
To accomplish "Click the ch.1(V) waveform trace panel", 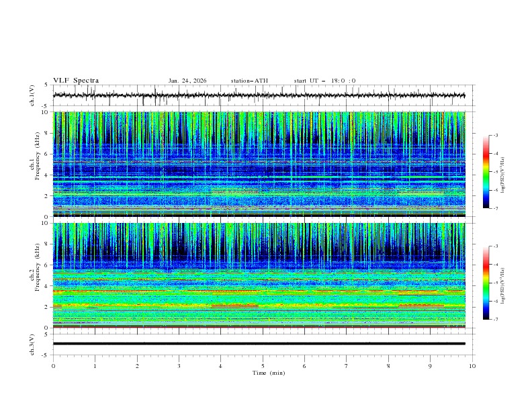I will (262, 95).
